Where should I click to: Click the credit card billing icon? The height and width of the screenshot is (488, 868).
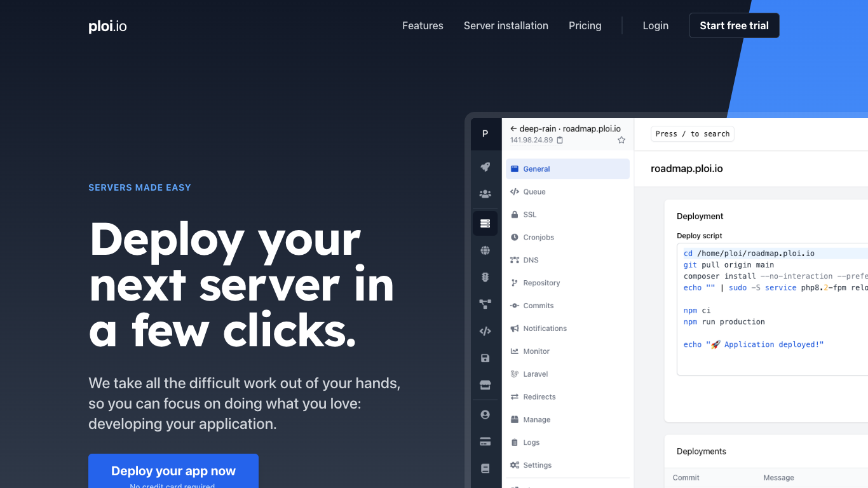coord(485,442)
